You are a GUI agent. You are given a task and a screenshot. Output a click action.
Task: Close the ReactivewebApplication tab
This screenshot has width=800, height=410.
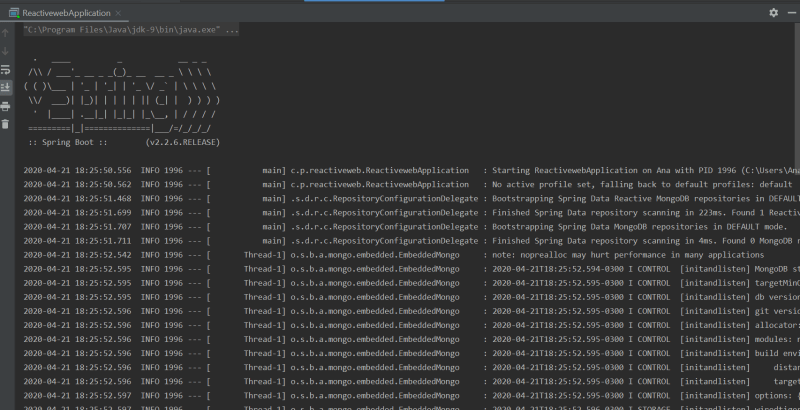[118, 12]
